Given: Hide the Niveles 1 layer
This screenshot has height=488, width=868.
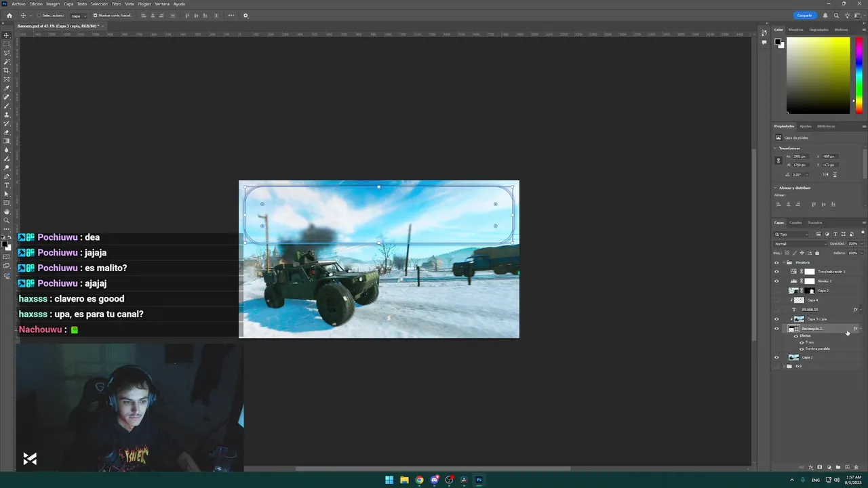Looking at the screenshot, I should coord(776,281).
